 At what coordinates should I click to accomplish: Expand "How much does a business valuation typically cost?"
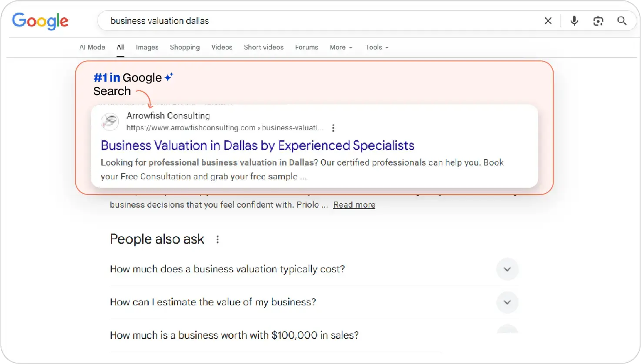click(x=507, y=269)
